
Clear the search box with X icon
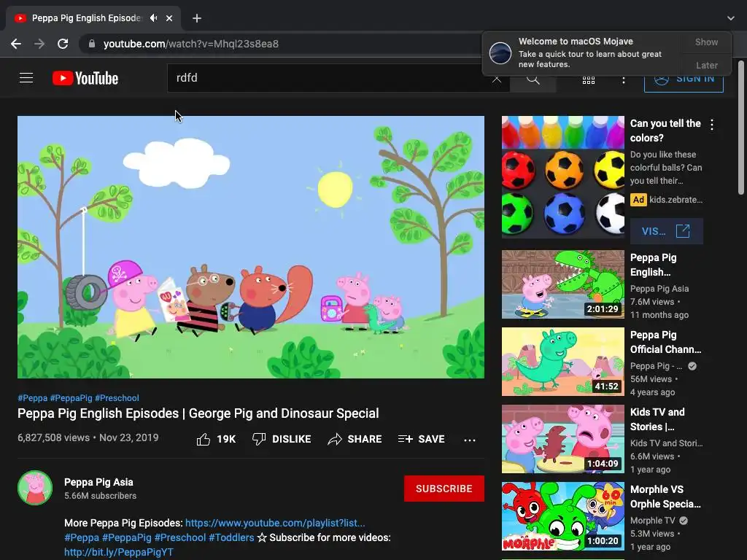(496, 79)
